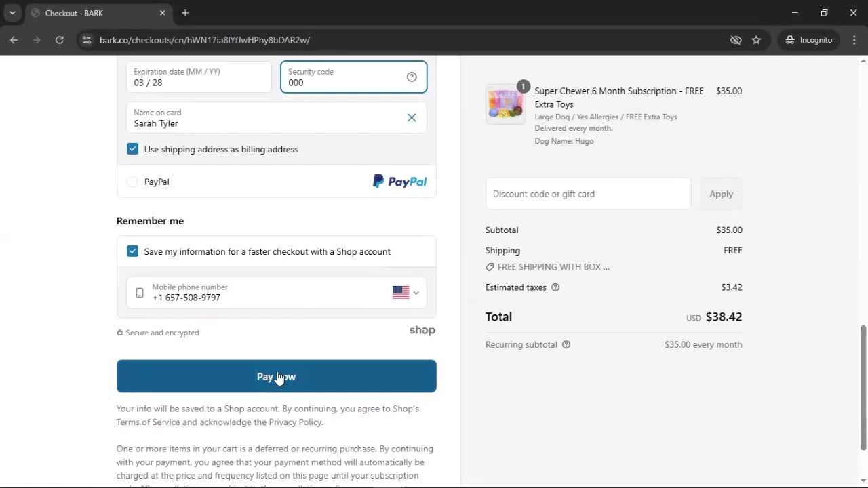Click the browser address bar URL

point(205,40)
